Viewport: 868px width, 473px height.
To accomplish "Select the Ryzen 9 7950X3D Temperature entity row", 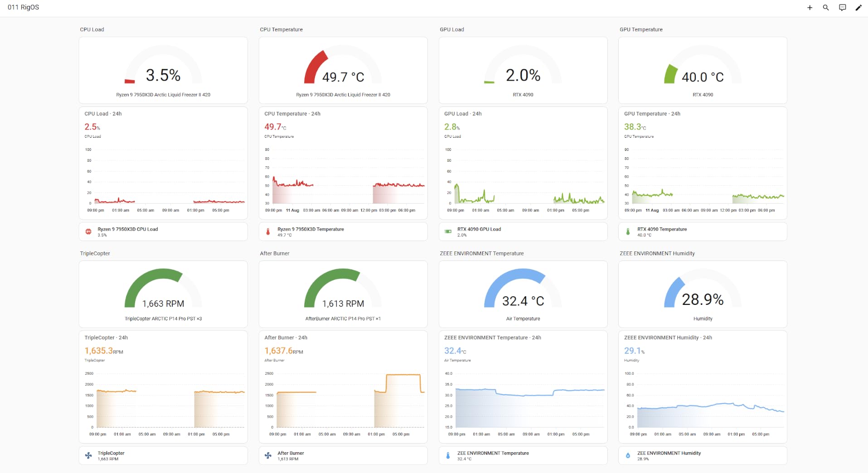I will coord(343,232).
